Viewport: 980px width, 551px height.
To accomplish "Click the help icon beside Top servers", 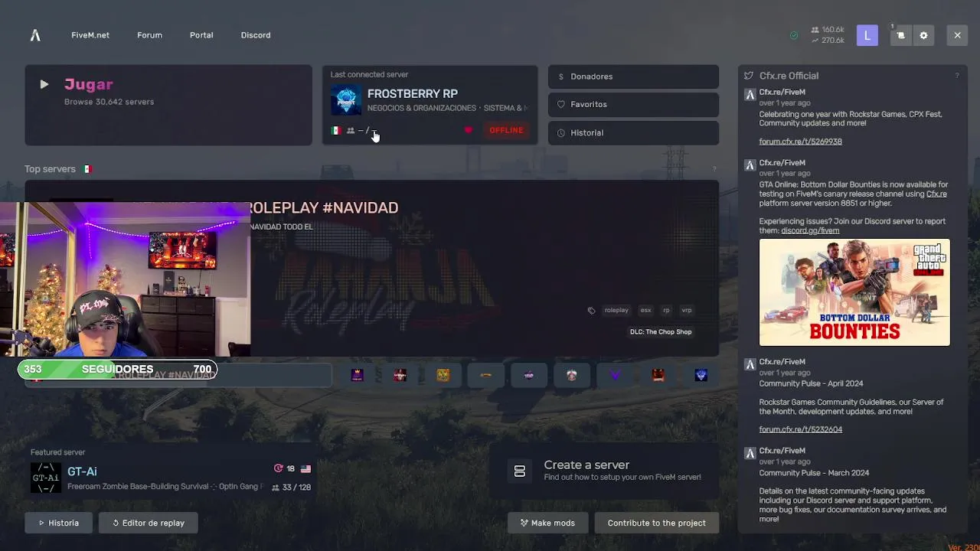I will (714, 169).
